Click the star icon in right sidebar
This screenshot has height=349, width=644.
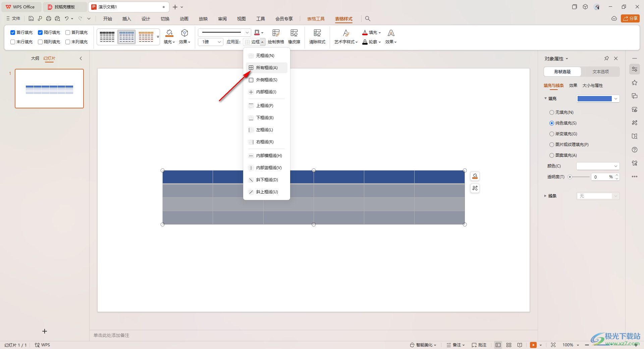635,83
